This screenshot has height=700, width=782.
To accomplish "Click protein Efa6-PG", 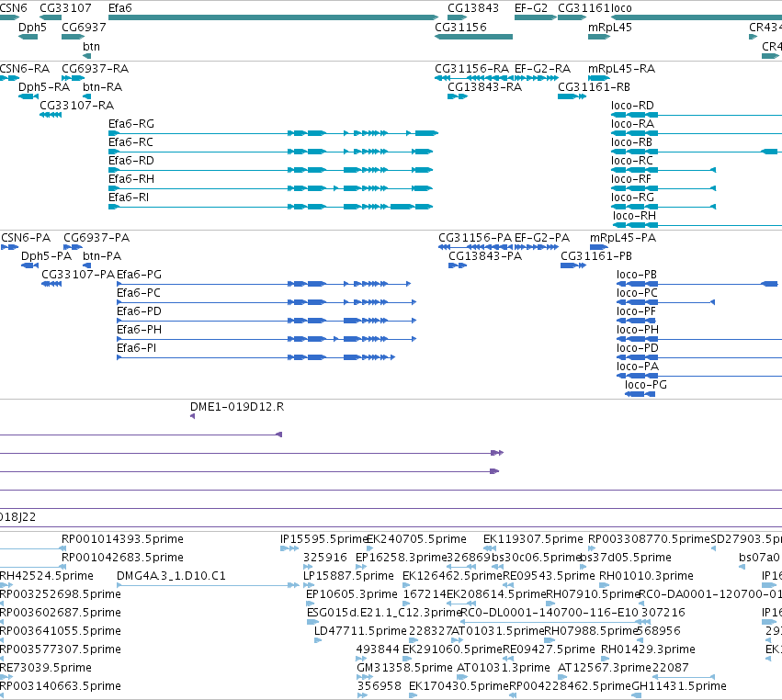I will click(x=139, y=275).
